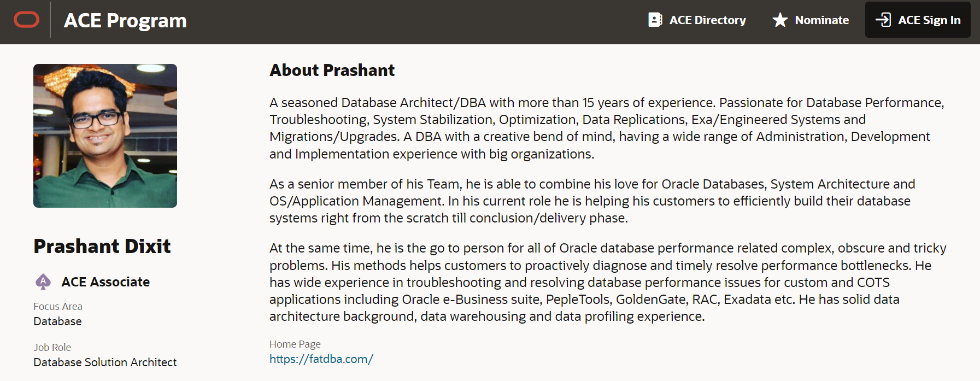
Task: Click the ACE Associate level text
Action: 105,282
